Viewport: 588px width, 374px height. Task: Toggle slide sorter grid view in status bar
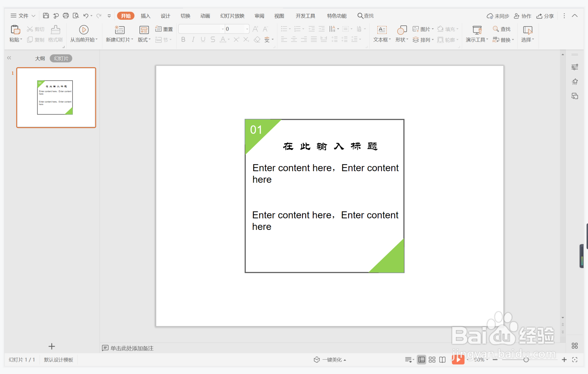pos(432,360)
